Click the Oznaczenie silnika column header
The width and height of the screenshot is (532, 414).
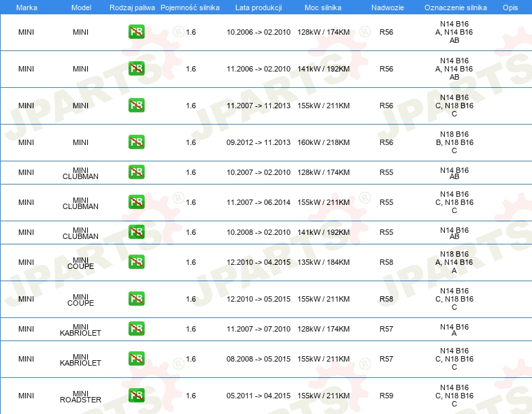456,7
